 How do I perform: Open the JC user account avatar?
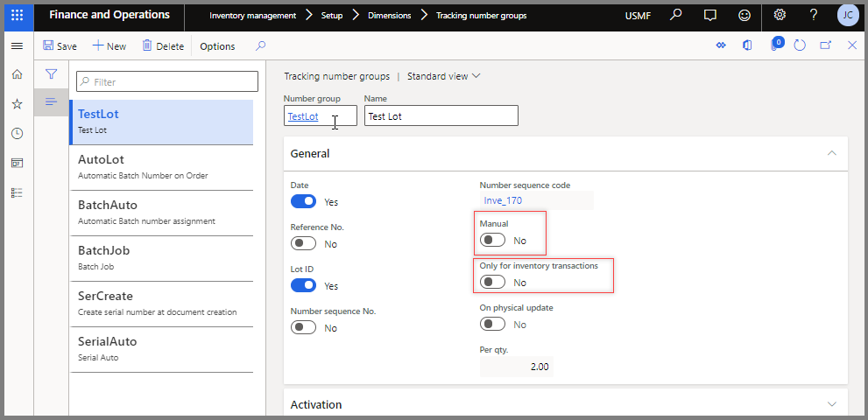click(848, 15)
